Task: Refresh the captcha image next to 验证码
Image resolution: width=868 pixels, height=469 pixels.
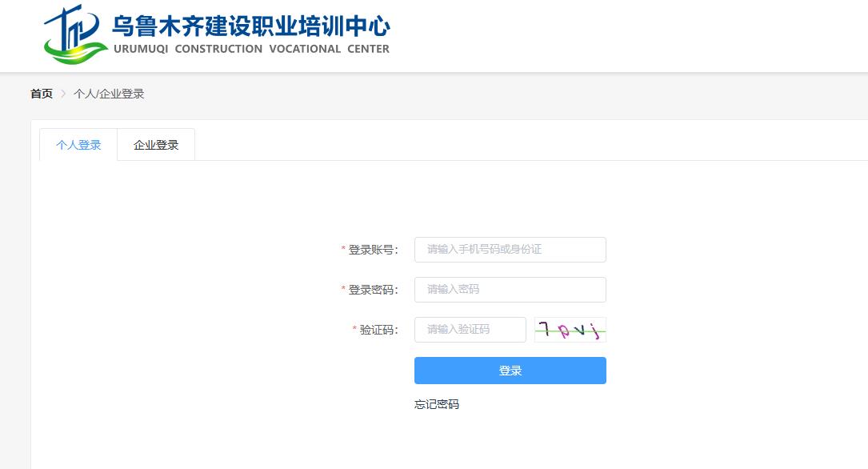Action: [x=570, y=330]
